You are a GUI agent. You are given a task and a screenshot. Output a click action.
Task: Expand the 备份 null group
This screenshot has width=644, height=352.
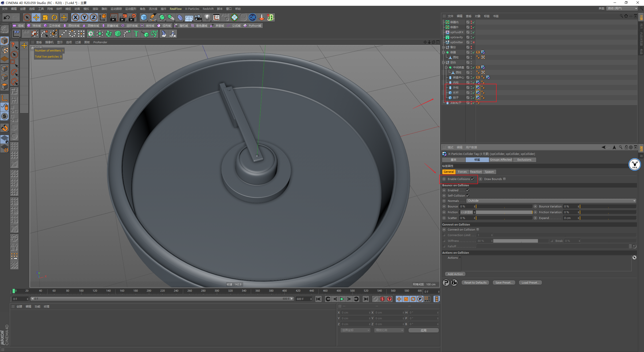click(444, 47)
